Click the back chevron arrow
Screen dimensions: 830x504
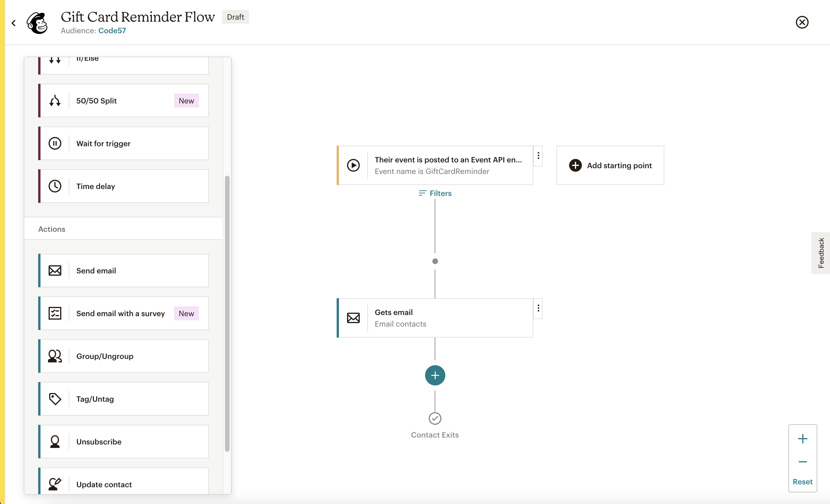14,23
